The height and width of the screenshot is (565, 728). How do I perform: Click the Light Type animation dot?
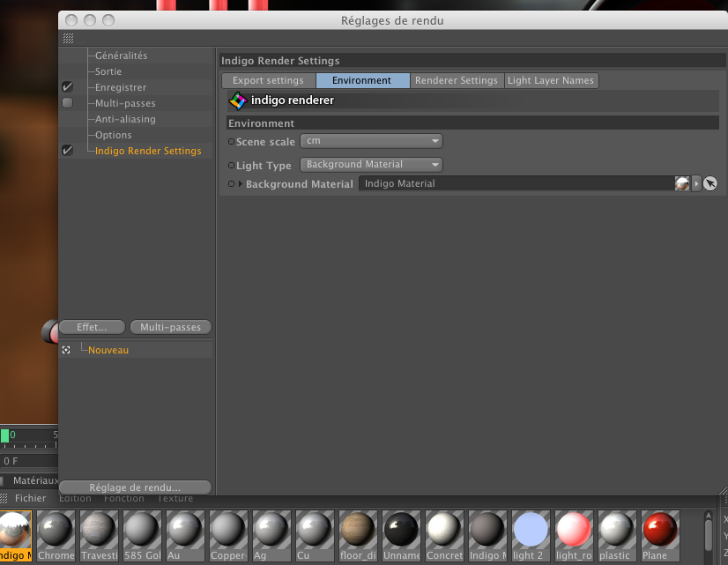pos(231,166)
